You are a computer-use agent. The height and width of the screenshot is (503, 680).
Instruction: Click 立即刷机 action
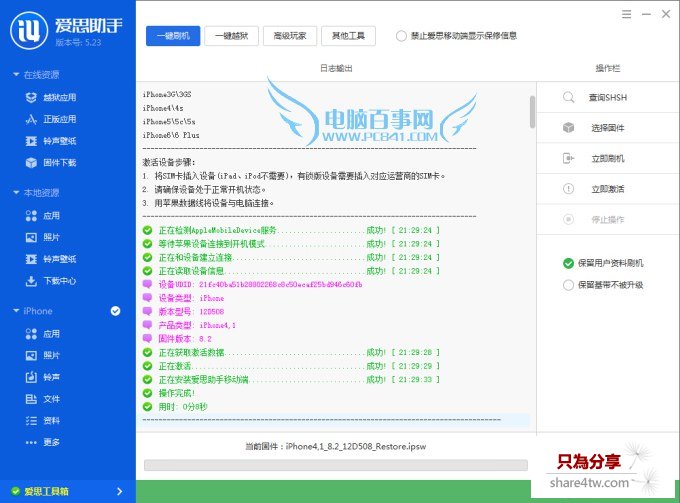pyautogui.click(x=608, y=159)
